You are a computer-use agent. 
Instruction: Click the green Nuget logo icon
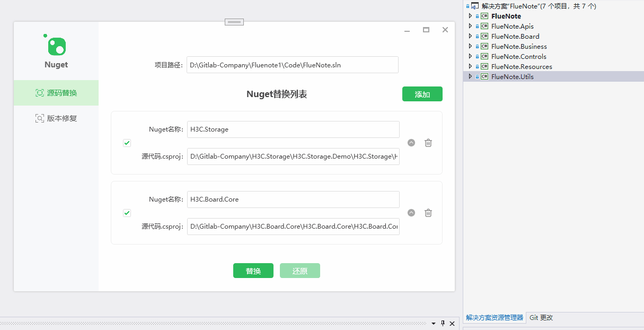point(55,45)
